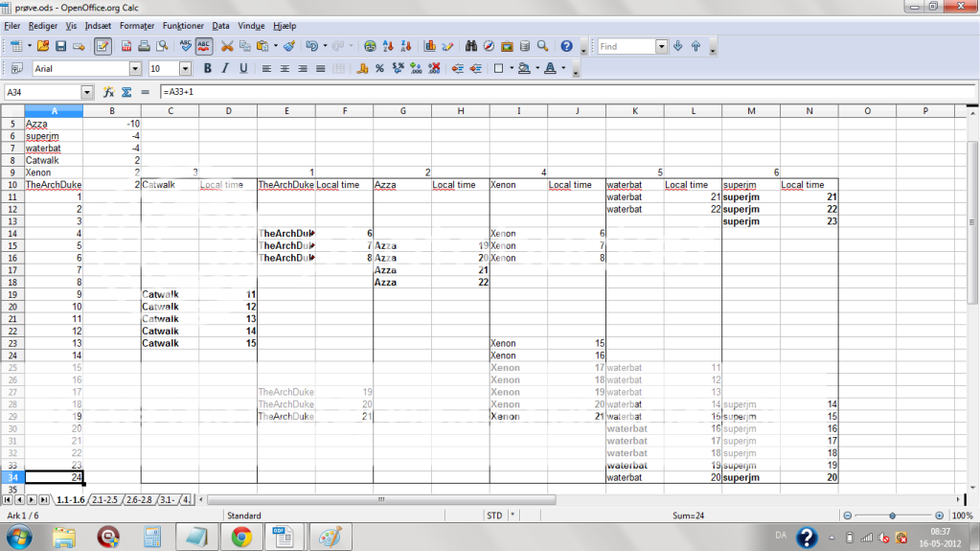
Task: Apply Percent number format
Action: click(379, 69)
